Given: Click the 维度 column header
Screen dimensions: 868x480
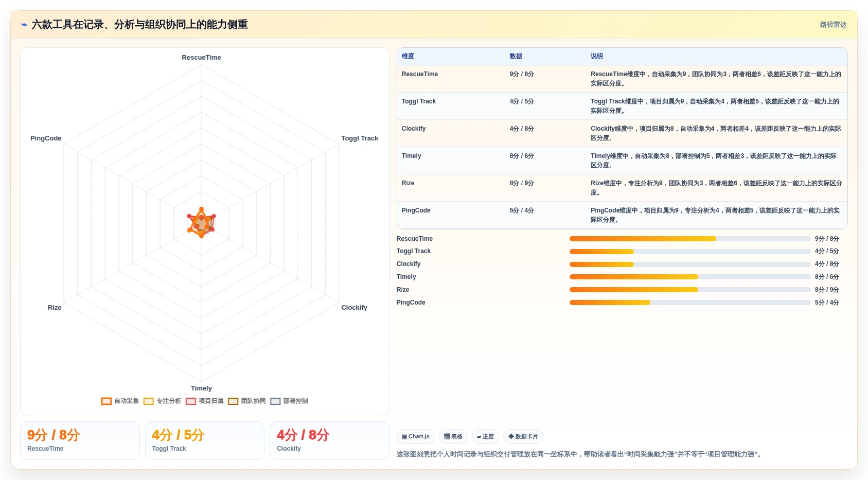Looking at the screenshot, I should (408, 57).
